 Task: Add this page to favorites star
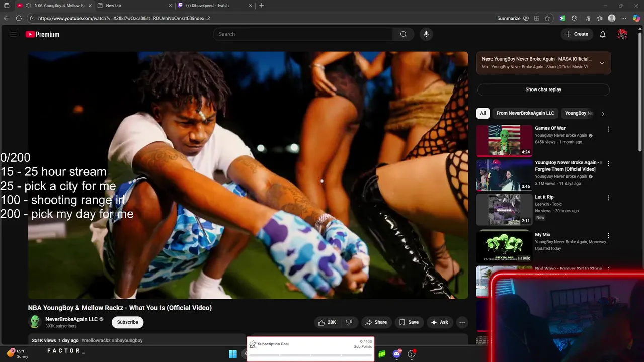click(x=547, y=18)
